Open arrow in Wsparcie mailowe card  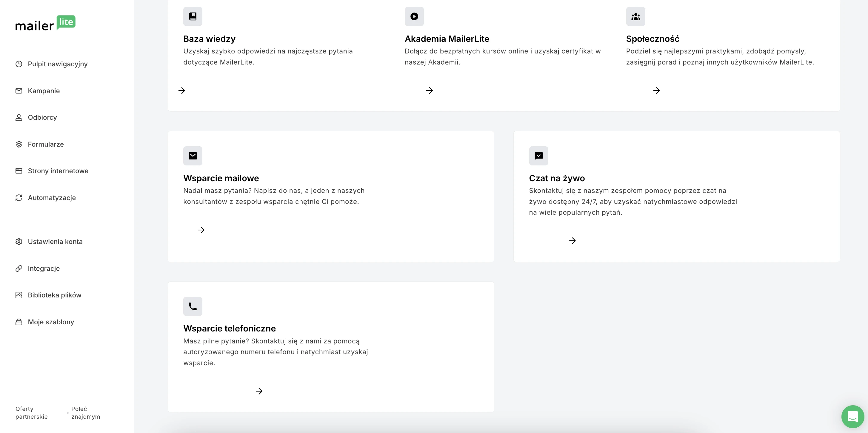click(201, 230)
